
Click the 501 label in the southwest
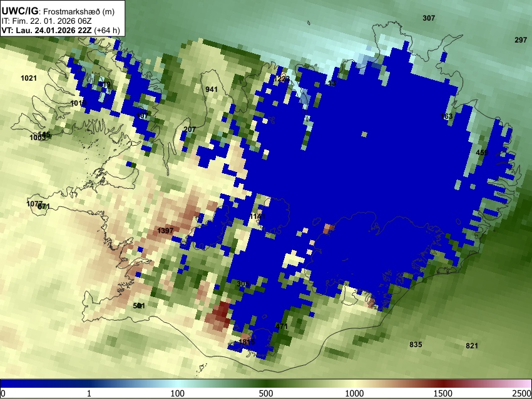pyautogui.click(x=139, y=306)
